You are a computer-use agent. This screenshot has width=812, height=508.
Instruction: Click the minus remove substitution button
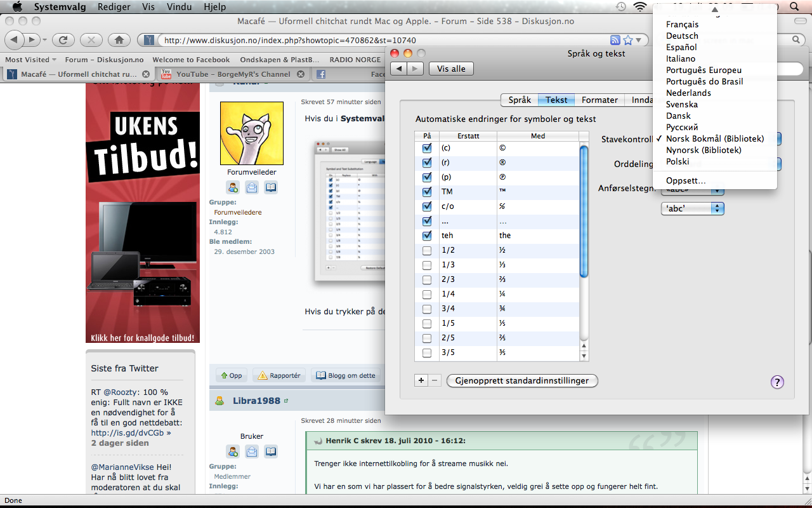pyautogui.click(x=435, y=380)
